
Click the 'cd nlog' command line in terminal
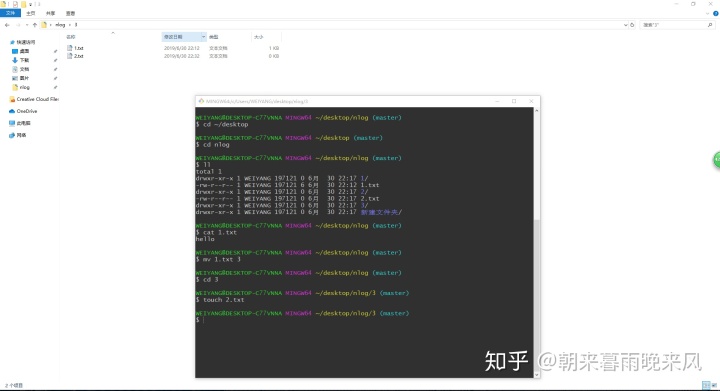click(x=213, y=145)
